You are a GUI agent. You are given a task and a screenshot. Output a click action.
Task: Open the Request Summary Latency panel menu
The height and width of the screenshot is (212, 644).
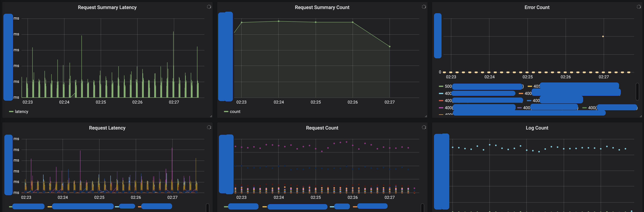click(x=107, y=8)
